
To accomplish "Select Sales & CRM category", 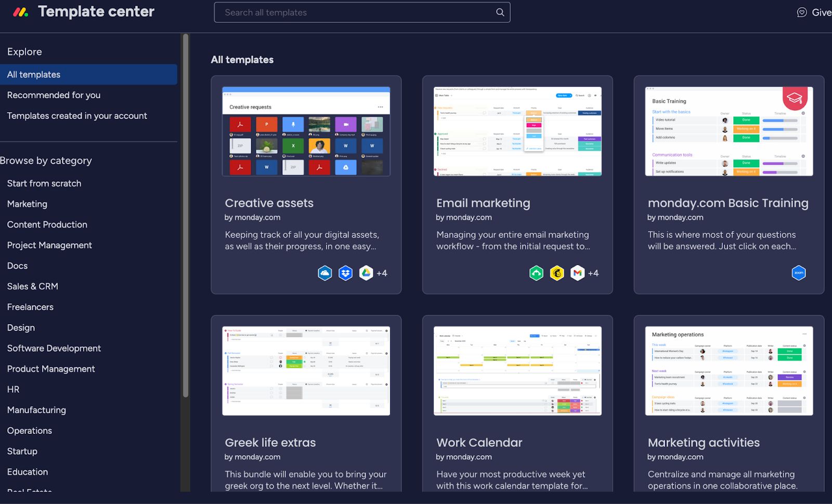I will [33, 286].
